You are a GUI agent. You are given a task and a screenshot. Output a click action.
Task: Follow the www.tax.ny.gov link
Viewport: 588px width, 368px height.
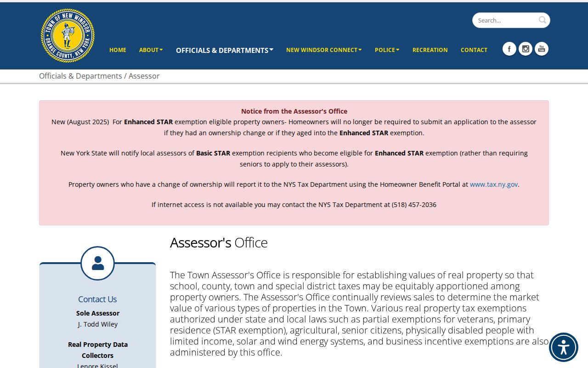(x=494, y=184)
